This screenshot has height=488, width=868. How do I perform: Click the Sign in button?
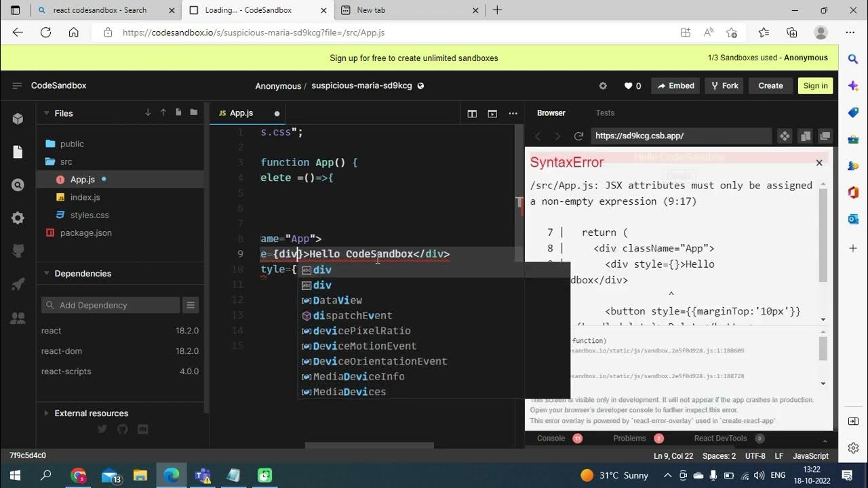pyautogui.click(x=815, y=85)
